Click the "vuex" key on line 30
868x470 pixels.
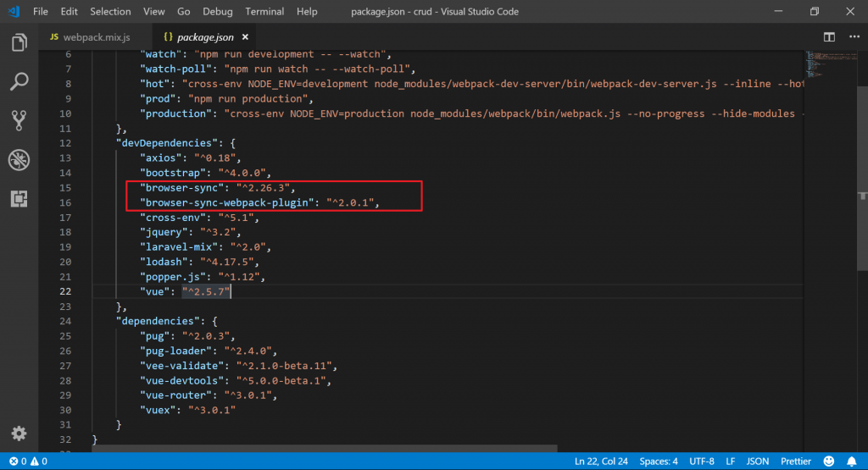(x=158, y=410)
